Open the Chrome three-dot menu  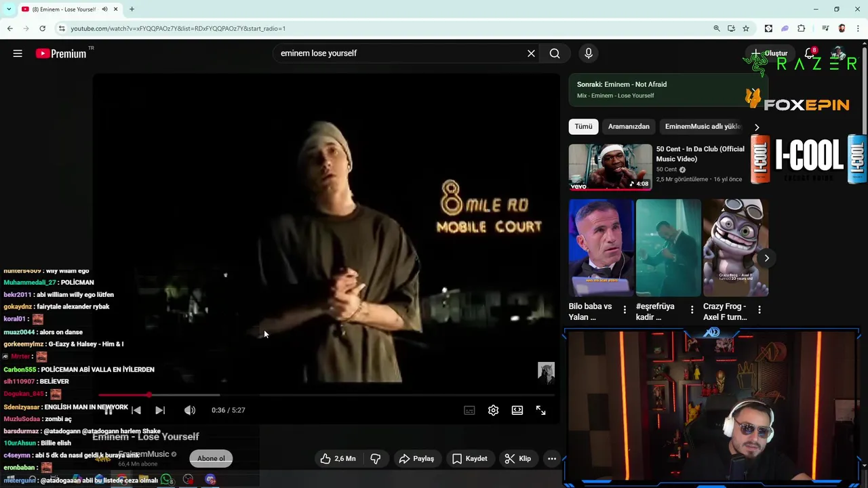858,28
